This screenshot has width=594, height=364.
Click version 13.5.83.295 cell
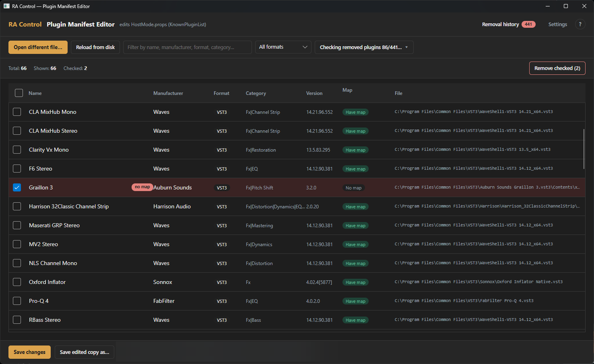[x=318, y=150]
